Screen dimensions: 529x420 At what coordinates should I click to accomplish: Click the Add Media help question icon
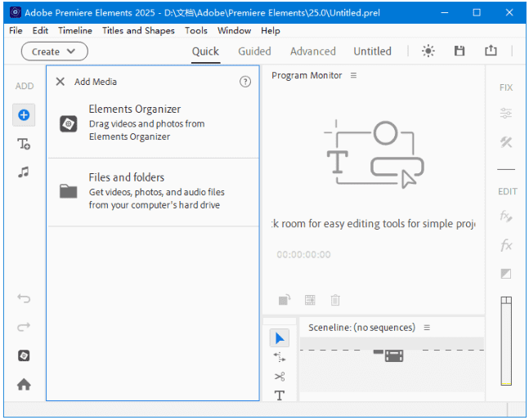pyautogui.click(x=244, y=82)
